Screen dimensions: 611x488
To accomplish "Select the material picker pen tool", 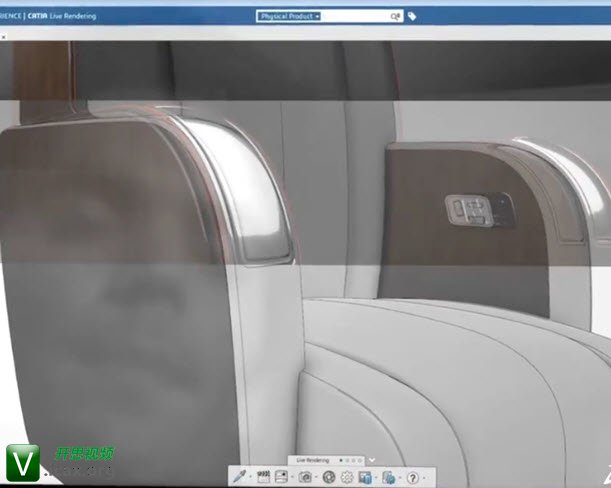I will point(239,476).
